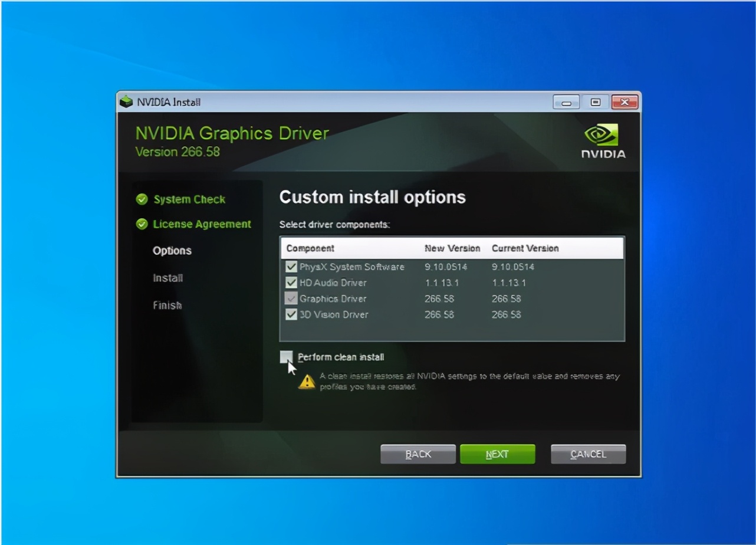Click the Custom install options heading
The width and height of the screenshot is (756, 545).
pos(373,197)
